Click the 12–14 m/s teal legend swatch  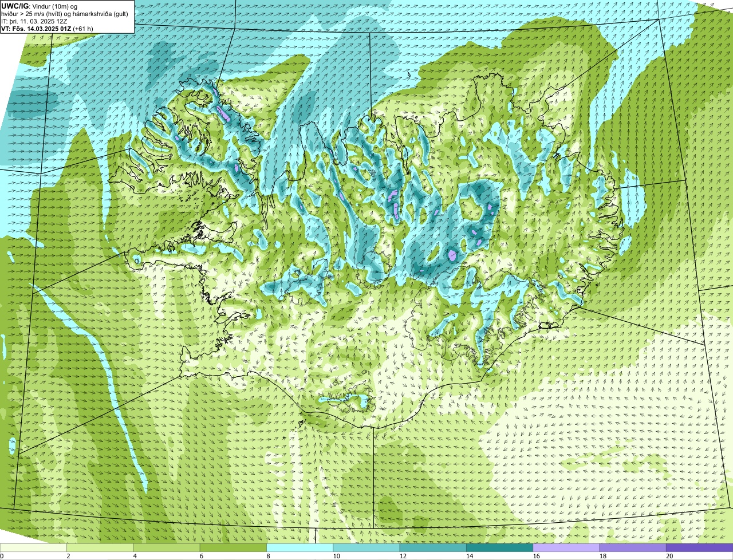[433, 547]
